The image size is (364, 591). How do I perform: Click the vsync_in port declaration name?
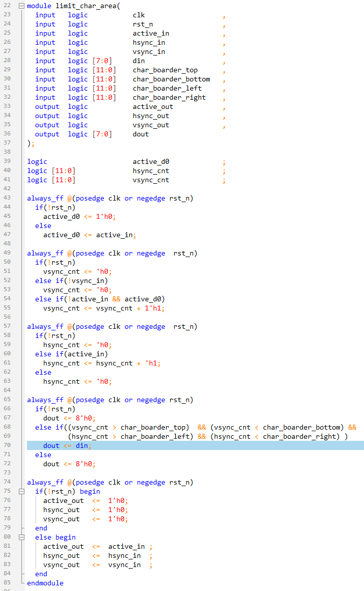coord(148,51)
